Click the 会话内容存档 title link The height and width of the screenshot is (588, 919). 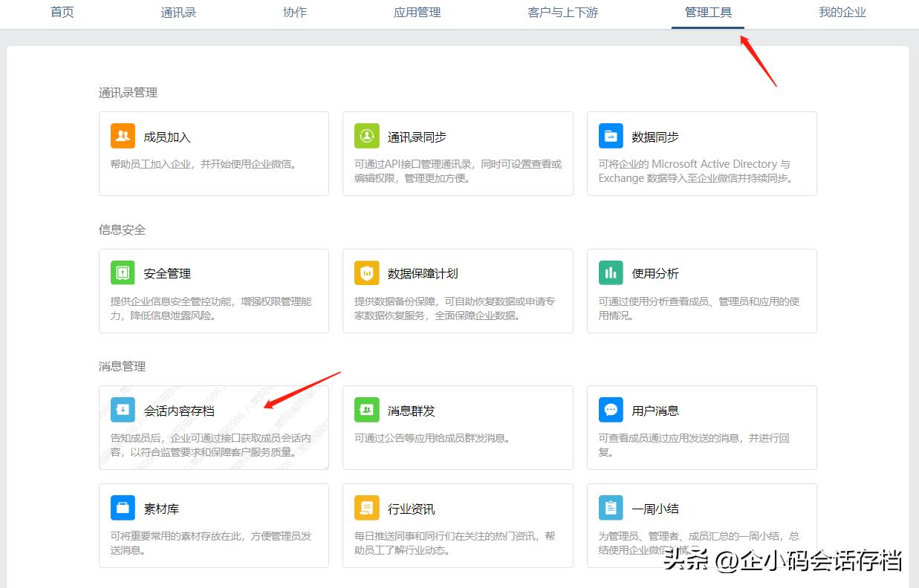[181, 410]
